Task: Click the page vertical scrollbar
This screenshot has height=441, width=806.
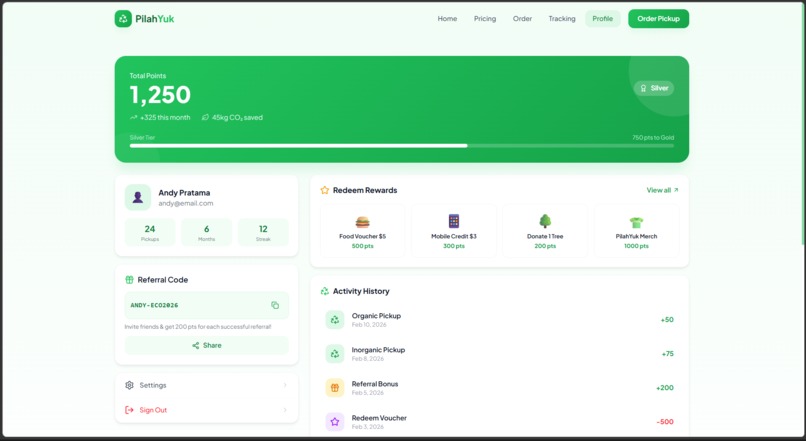Action: 803,123
